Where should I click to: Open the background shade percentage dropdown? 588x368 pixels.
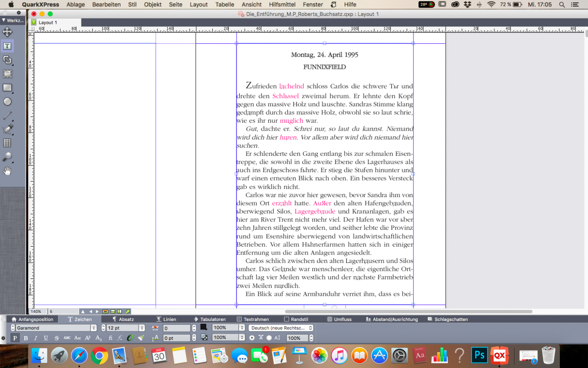click(x=242, y=337)
